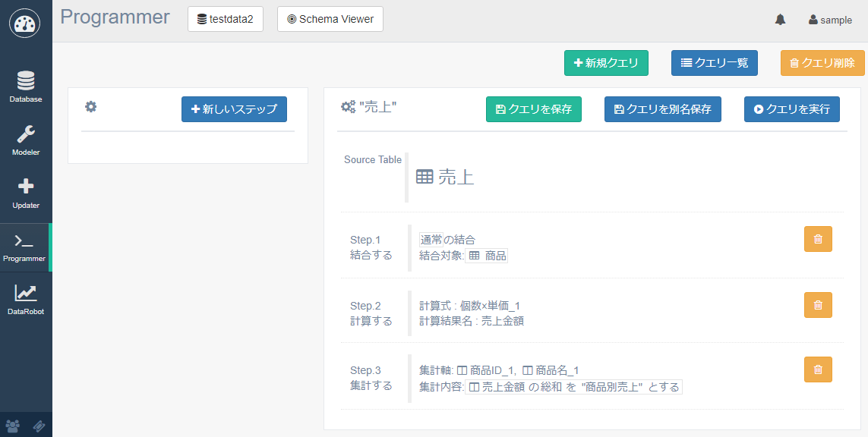Viewport: 868px width, 437px height.
Task: Go to the Updater plus icon
Action: tap(26, 193)
